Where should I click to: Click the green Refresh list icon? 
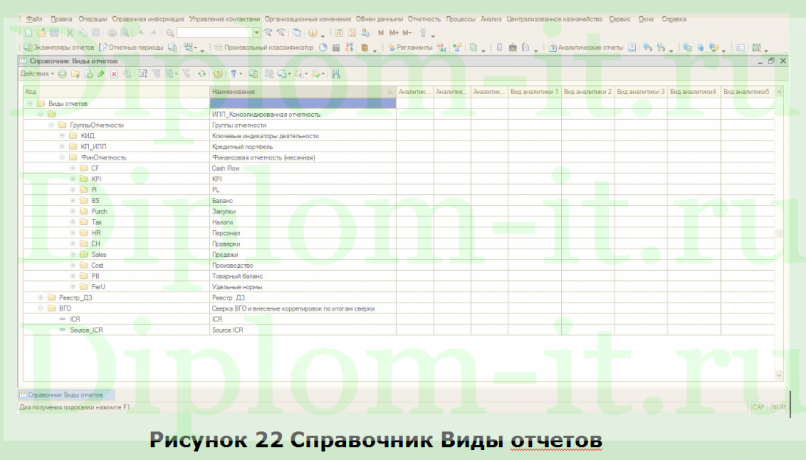tap(202, 74)
